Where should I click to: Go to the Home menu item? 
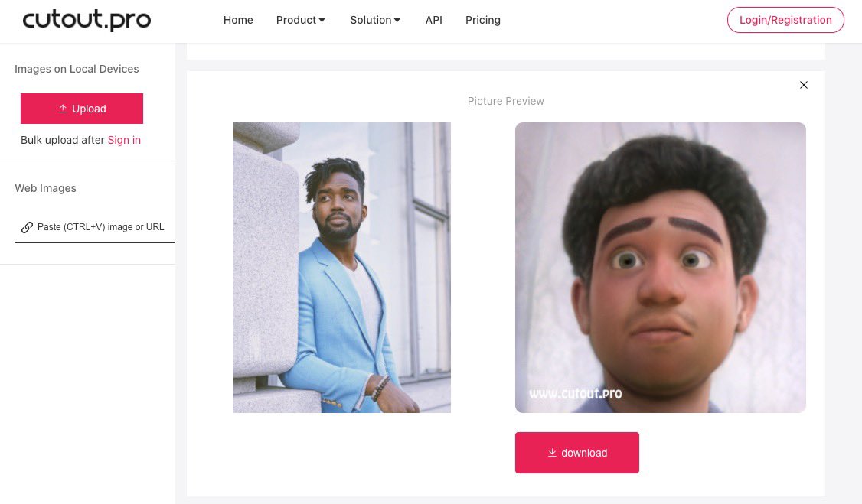click(238, 20)
